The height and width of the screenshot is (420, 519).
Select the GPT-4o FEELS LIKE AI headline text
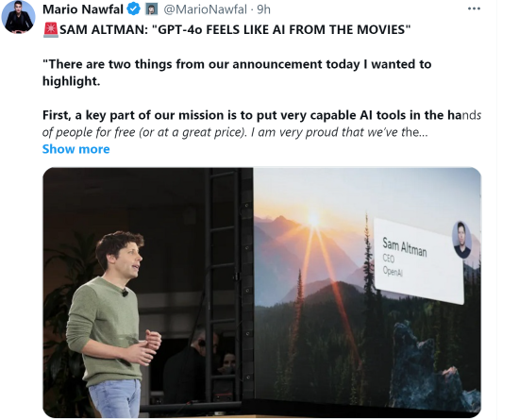(x=235, y=30)
